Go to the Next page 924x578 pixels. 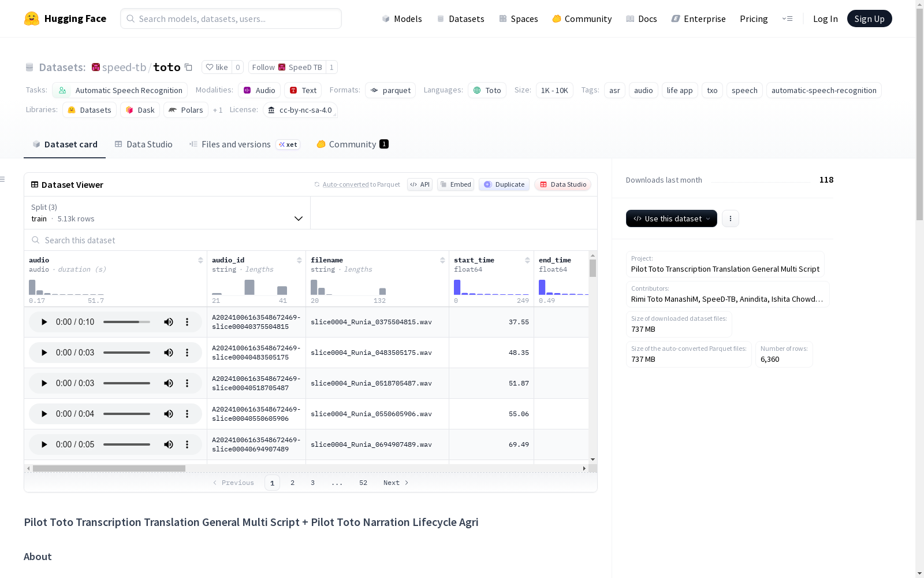pos(396,483)
